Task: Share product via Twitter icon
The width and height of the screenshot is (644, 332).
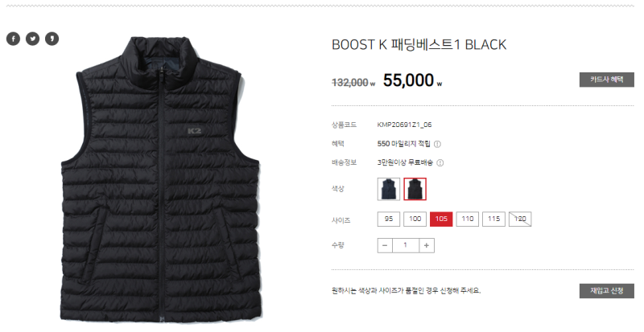Action: point(32,39)
